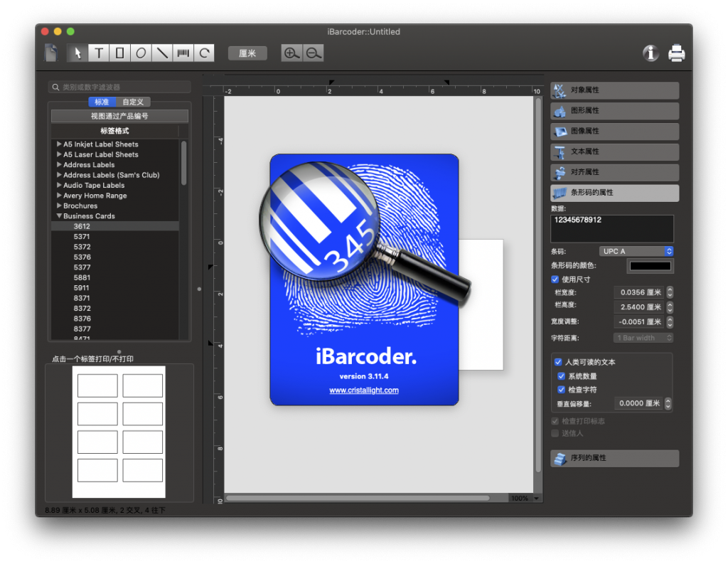Open the info panel icon
This screenshot has width=728, height=564.
pyautogui.click(x=651, y=53)
